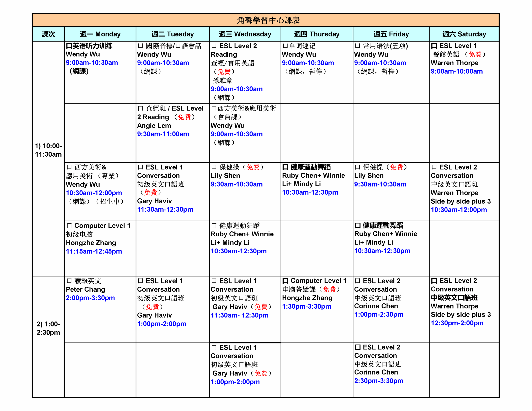Viewport: 532px width, 411px height.
Task: Click the 課次 header cell
Action: tap(48, 34)
